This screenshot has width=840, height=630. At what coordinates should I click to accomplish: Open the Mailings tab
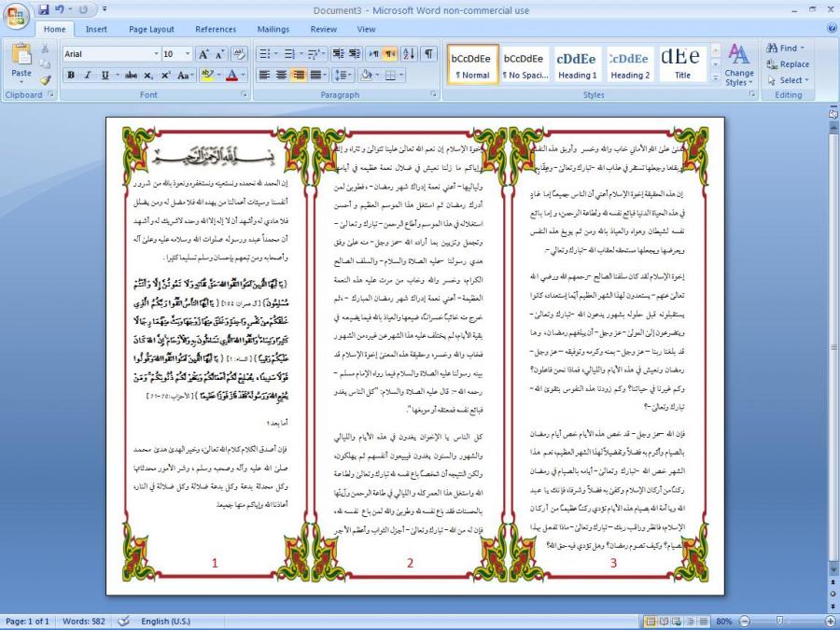[273, 29]
